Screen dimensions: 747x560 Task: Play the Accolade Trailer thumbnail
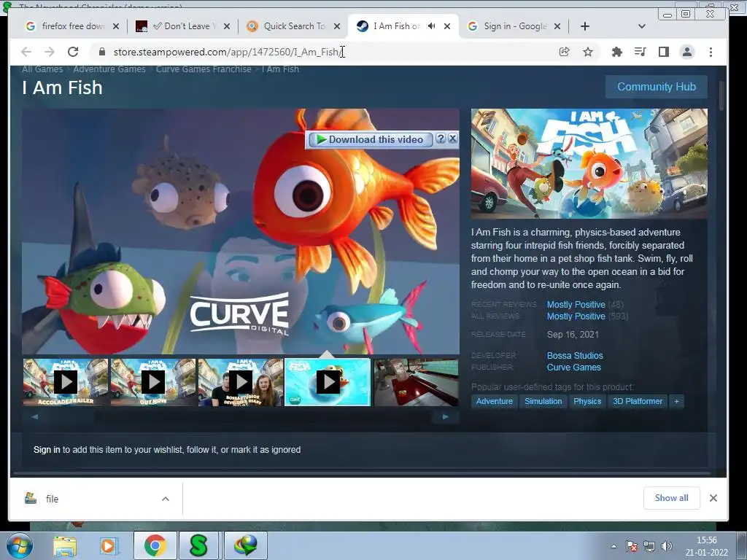(x=66, y=382)
